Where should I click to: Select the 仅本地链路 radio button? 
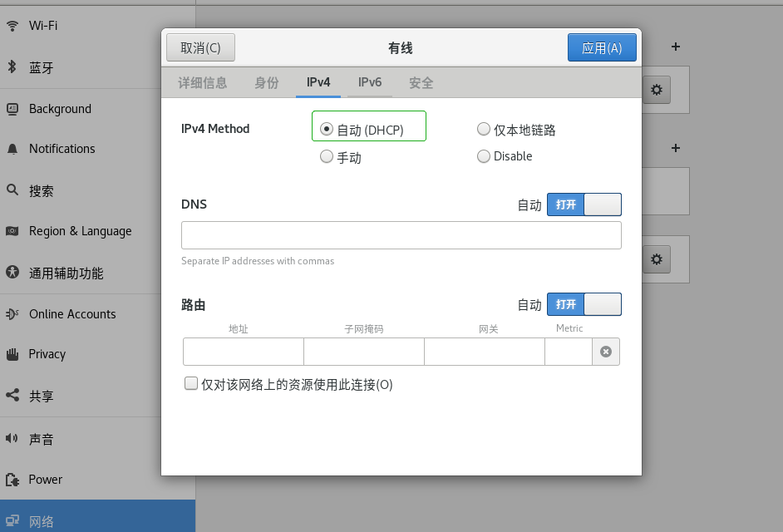[484, 129]
